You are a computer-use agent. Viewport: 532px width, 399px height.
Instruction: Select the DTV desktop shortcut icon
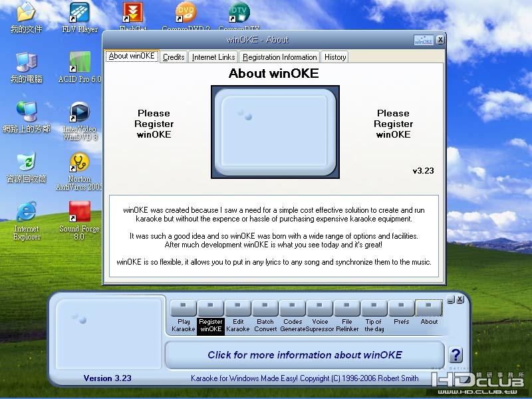(239, 16)
